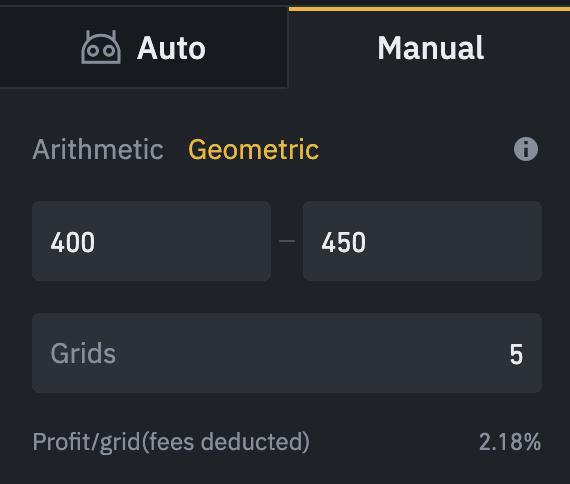Screen dimensions: 570x484
Task: Click empty area right of 450
Action: point(454,241)
